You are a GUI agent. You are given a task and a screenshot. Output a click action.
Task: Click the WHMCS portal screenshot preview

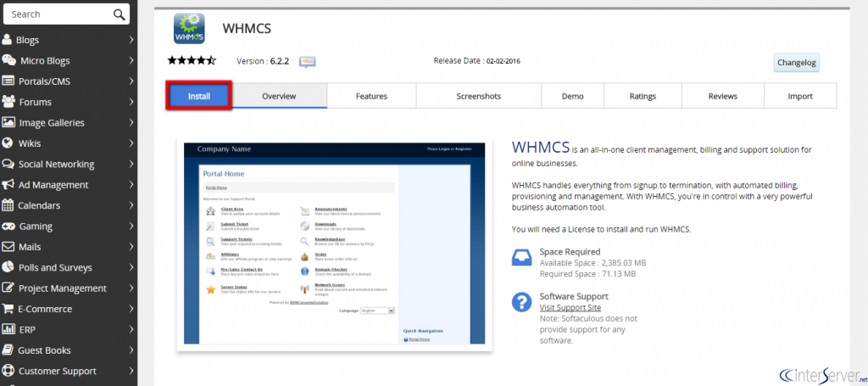334,243
